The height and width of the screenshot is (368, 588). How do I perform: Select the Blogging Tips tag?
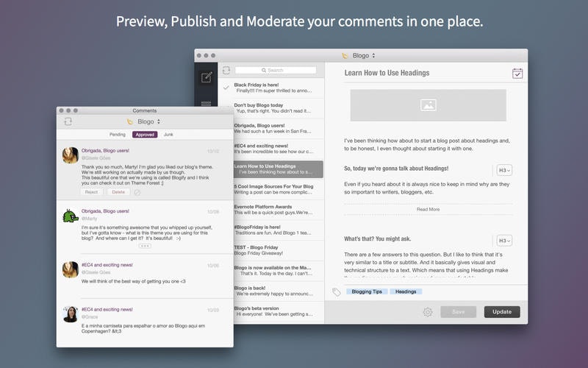tap(367, 291)
